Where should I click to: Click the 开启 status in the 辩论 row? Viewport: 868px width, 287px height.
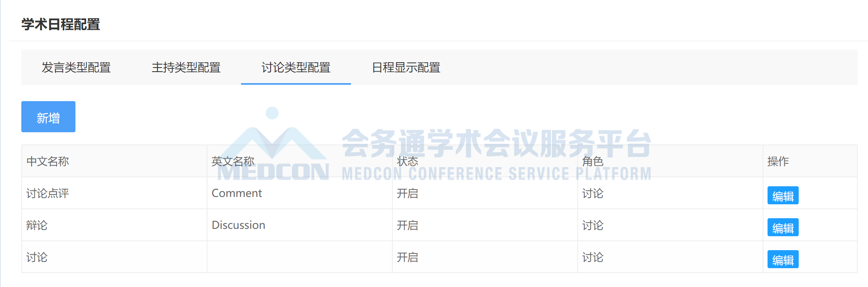(408, 225)
